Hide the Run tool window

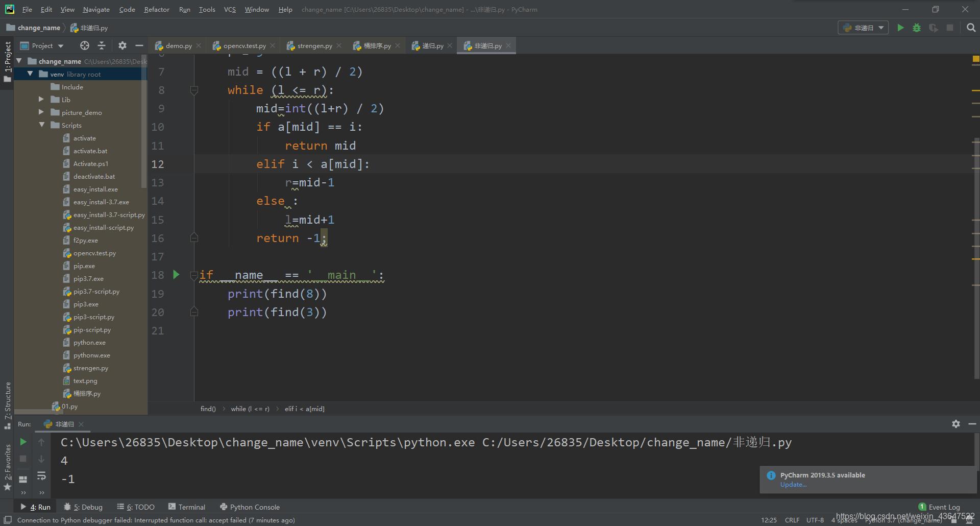click(972, 424)
